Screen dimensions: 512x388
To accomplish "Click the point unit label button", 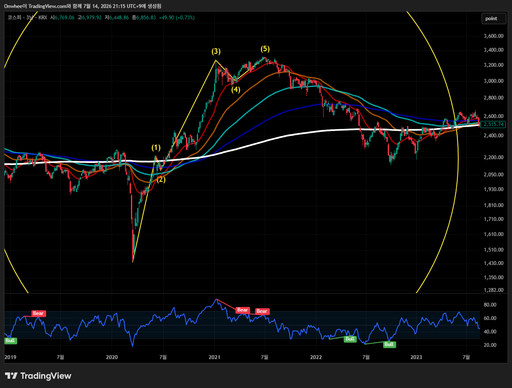I will pyautogui.click(x=493, y=19).
